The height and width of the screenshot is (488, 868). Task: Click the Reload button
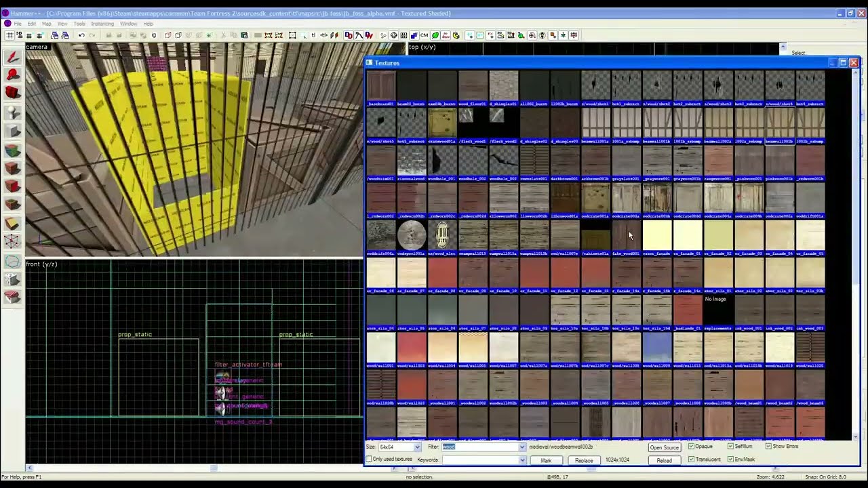[x=664, y=460]
